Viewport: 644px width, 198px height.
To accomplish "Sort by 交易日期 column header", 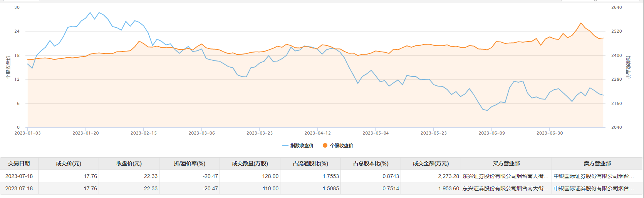I will (19, 163).
